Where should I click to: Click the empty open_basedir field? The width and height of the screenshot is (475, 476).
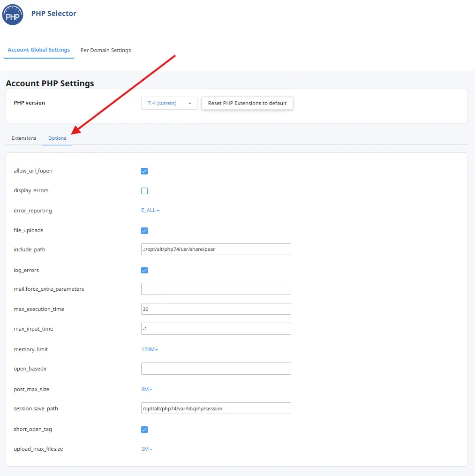pos(216,369)
